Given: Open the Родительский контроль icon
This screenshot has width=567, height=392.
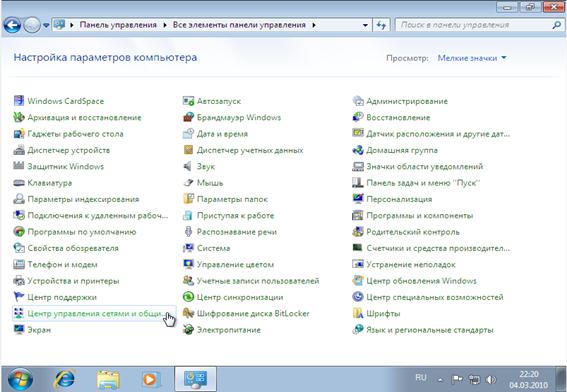Looking at the screenshot, I should [358, 231].
